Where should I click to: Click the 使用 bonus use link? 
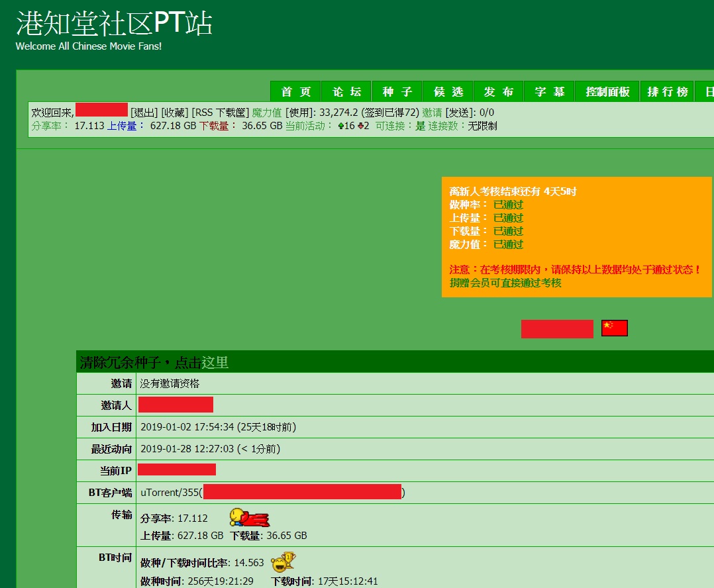299,113
